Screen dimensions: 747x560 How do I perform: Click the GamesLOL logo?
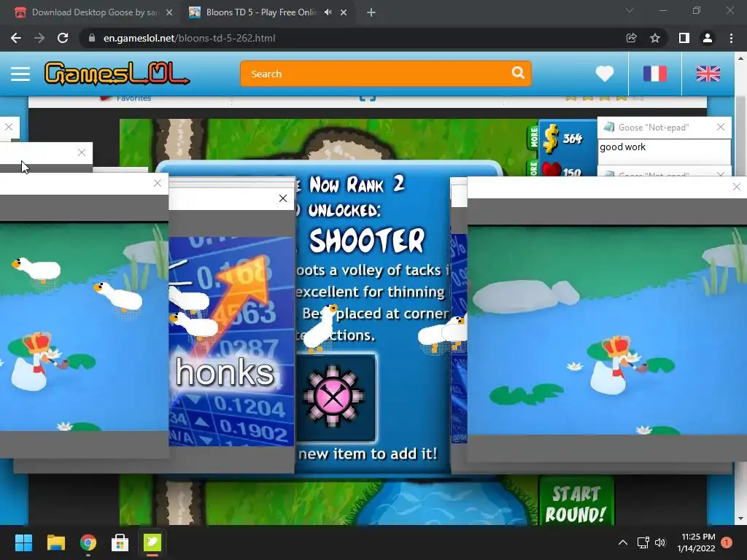click(117, 74)
